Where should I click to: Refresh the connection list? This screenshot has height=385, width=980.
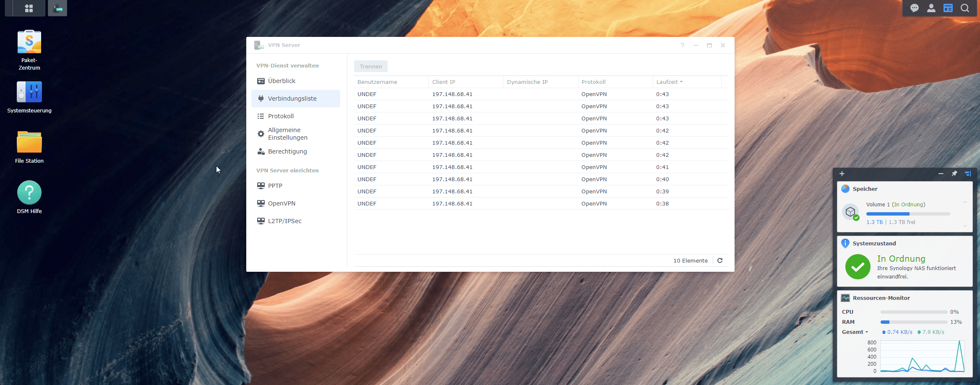(x=720, y=260)
